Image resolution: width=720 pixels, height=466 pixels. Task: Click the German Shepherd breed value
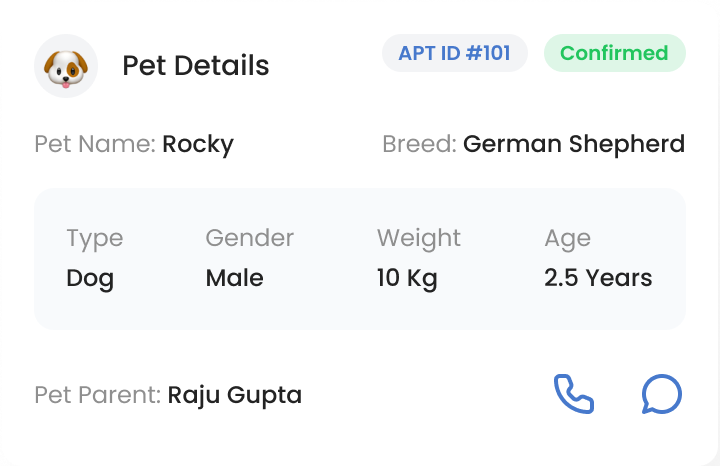pos(574,144)
